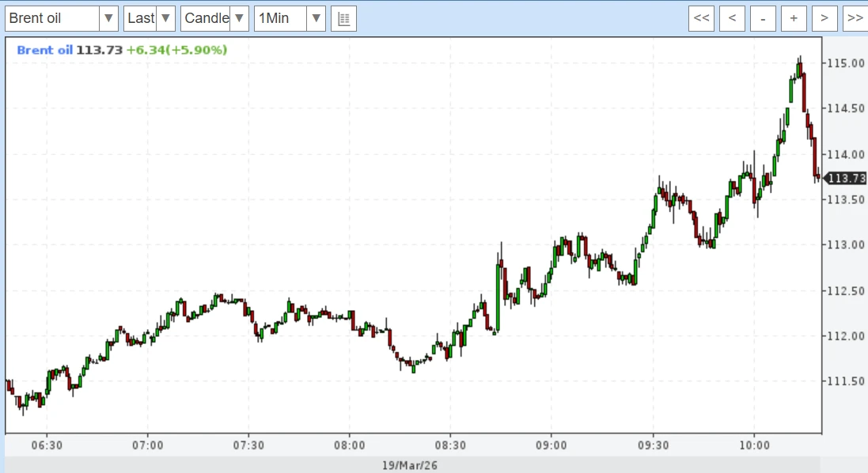This screenshot has width=868, height=473.
Task: Expand the Last price type dropdown
Action: (150, 18)
